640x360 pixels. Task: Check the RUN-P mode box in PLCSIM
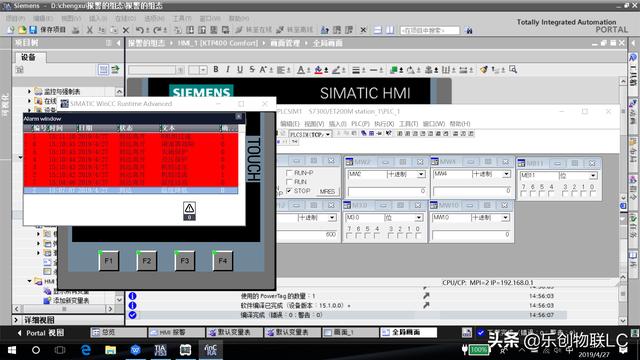[x=289, y=173]
